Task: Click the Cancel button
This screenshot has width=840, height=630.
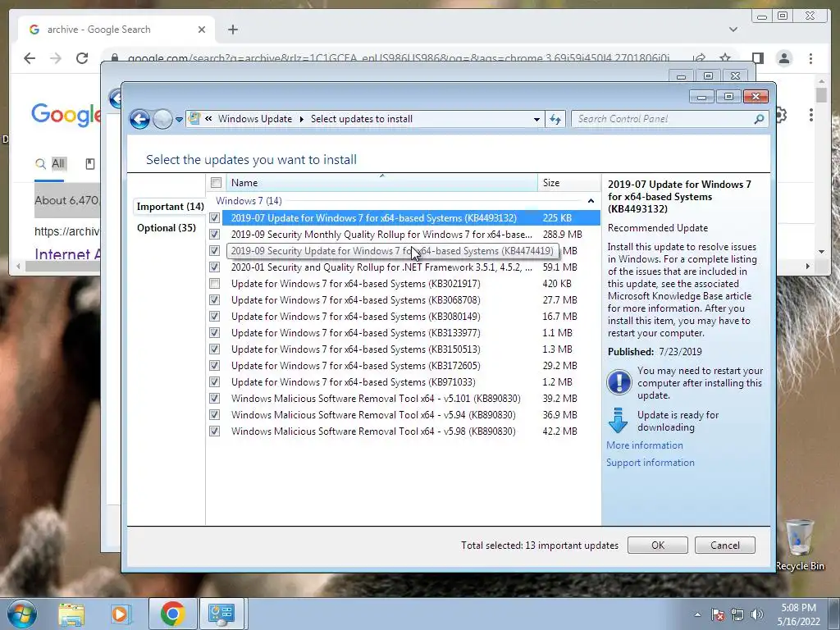Action: click(725, 546)
